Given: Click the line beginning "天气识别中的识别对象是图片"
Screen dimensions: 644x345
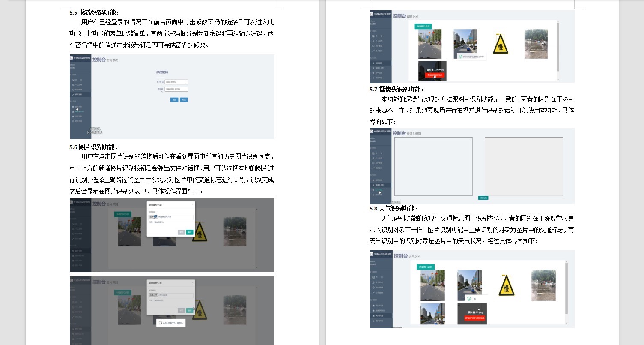Looking at the screenshot, I should click(x=454, y=241).
